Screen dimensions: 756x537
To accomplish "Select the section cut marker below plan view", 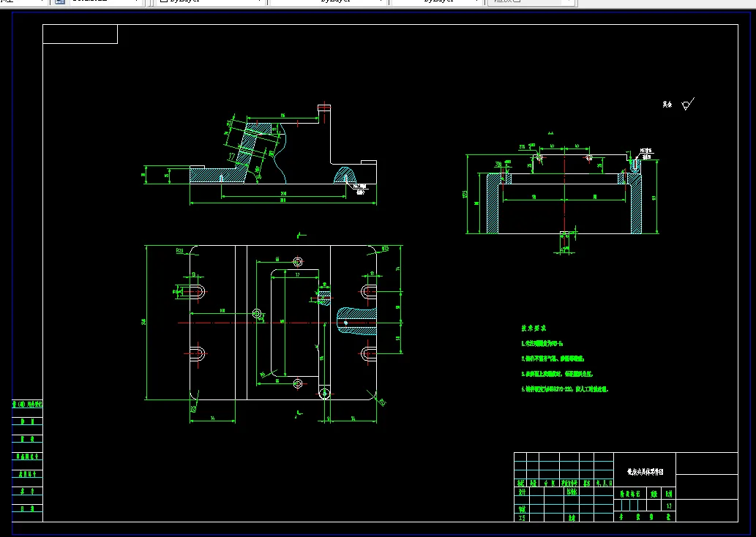I will [299, 414].
